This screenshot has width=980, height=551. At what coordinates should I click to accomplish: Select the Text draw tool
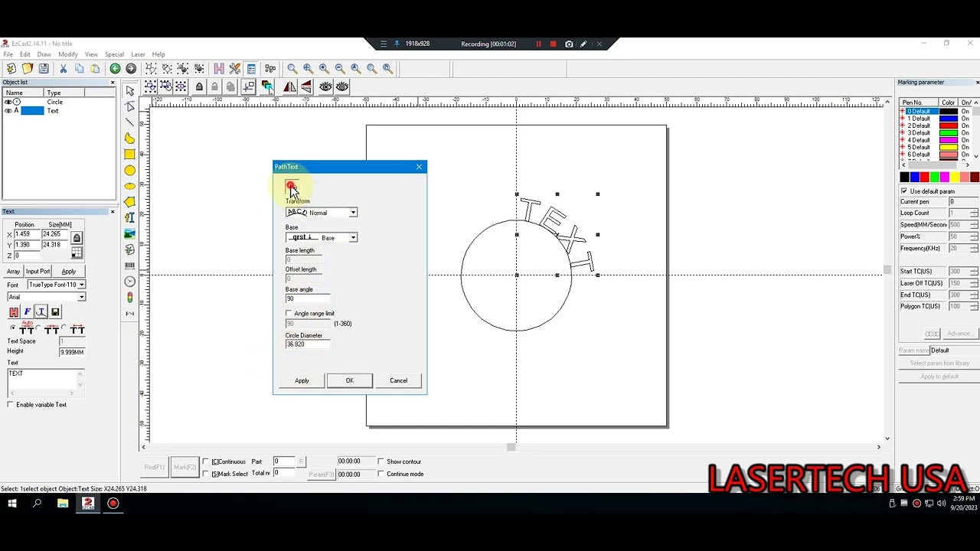click(129, 218)
